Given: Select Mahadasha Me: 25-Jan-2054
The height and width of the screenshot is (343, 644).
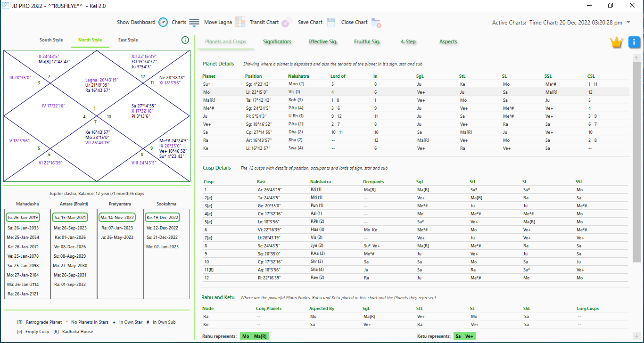Looking at the screenshot, I should [x=23, y=237].
